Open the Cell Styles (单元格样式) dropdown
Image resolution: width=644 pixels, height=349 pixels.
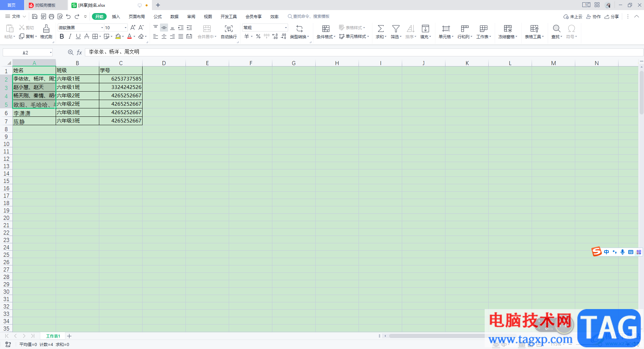point(354,36)
